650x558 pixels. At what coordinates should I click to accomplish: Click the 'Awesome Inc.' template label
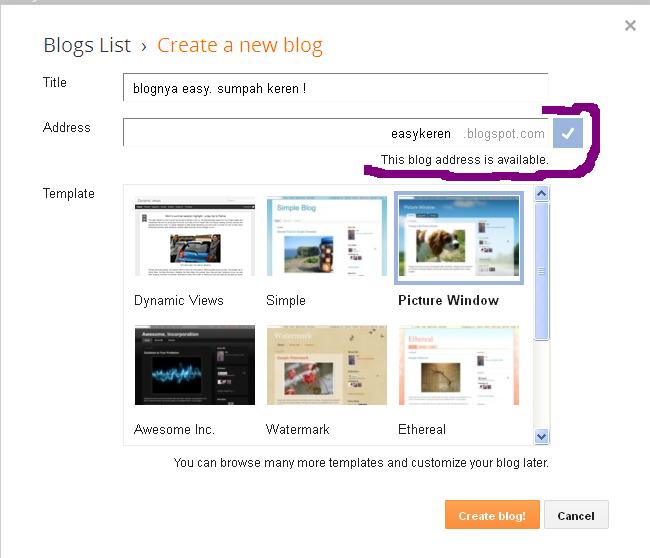click(x=174, y=429)
